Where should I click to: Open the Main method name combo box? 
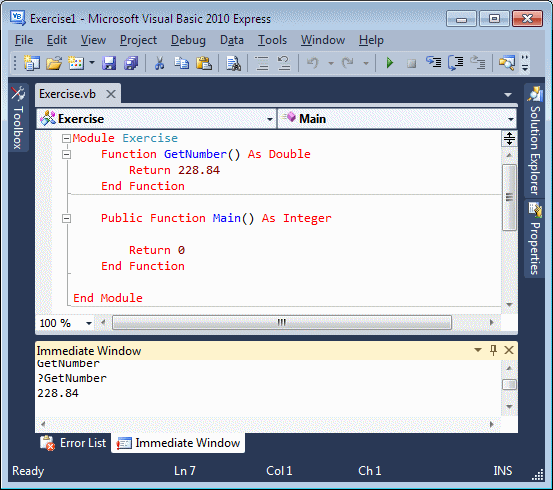(397, 119)
